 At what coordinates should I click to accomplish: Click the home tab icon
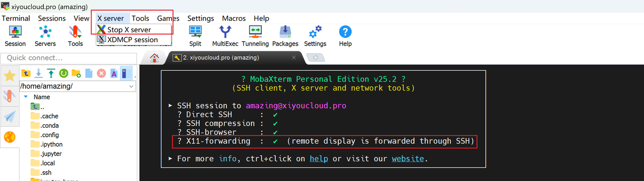(x=154, y=57)
